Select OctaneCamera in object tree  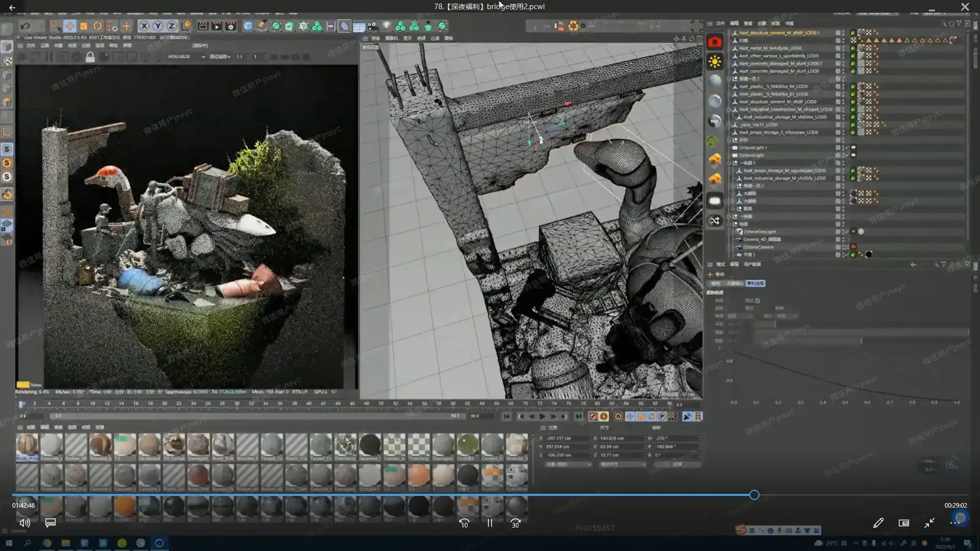point(758,247)
